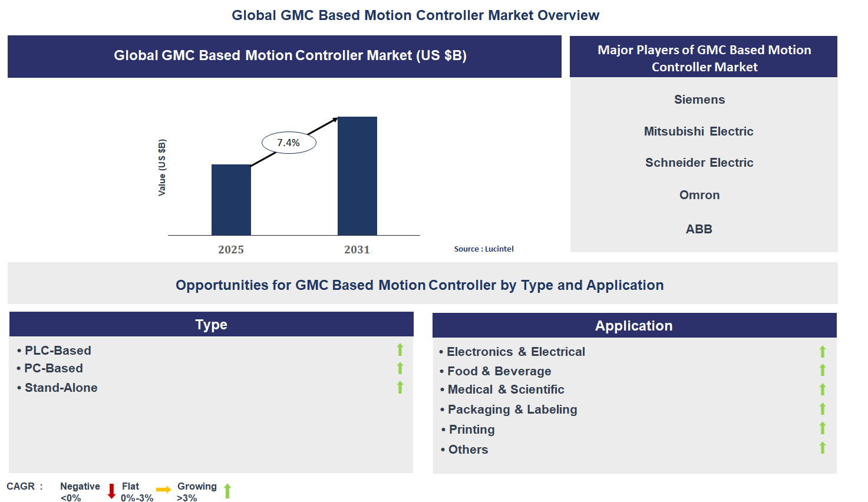Click the 2031 bar in the chart
This screenshot has height=502, width=868.
(357, 177)
